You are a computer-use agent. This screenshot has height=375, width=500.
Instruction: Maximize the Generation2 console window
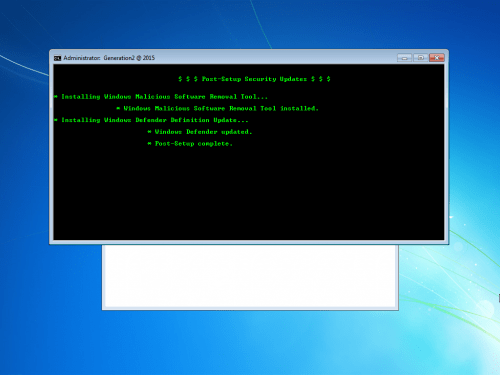pyautogui.click(x=421, y=58)
